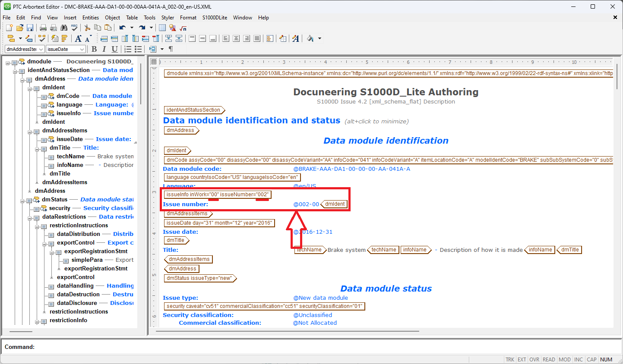
Task: Insert an equation with the square-root icon
Action: [x=183, y=28]
